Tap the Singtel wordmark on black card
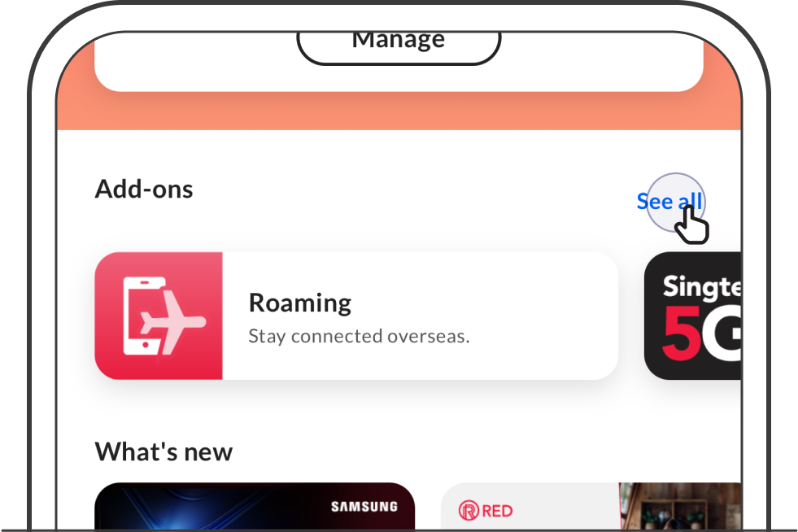798x532 pixels. 701,286
